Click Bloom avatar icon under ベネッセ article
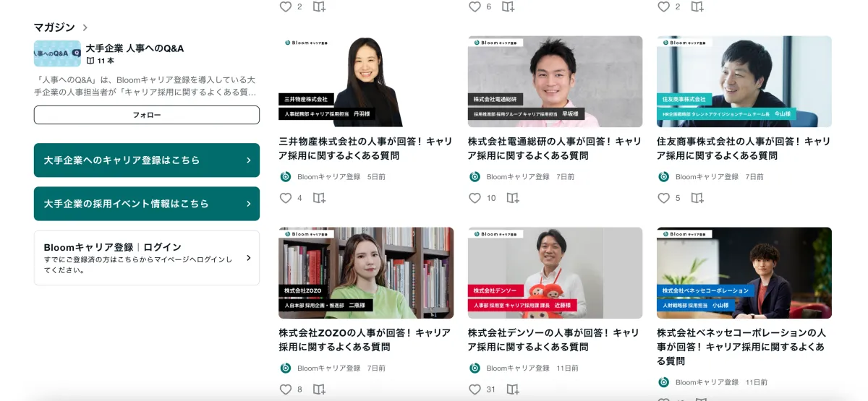Screen dimensions: 868x401 (x=664, y=382)
